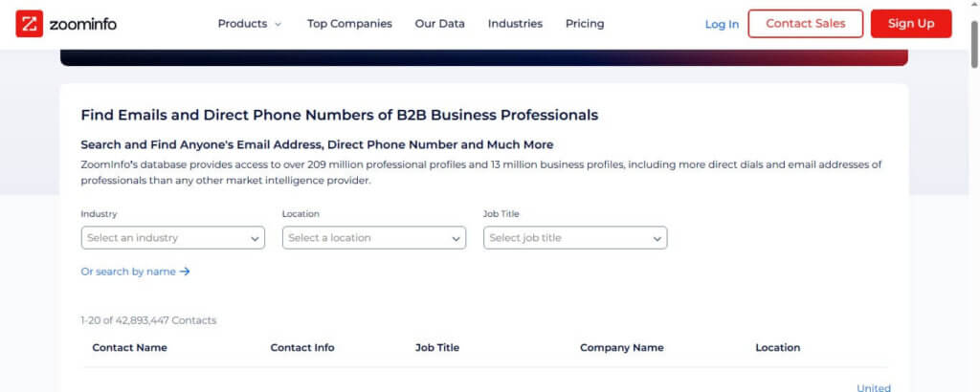Go to the Industries page
The width and height of the screenshot is (980, 392).
(515, 24)
